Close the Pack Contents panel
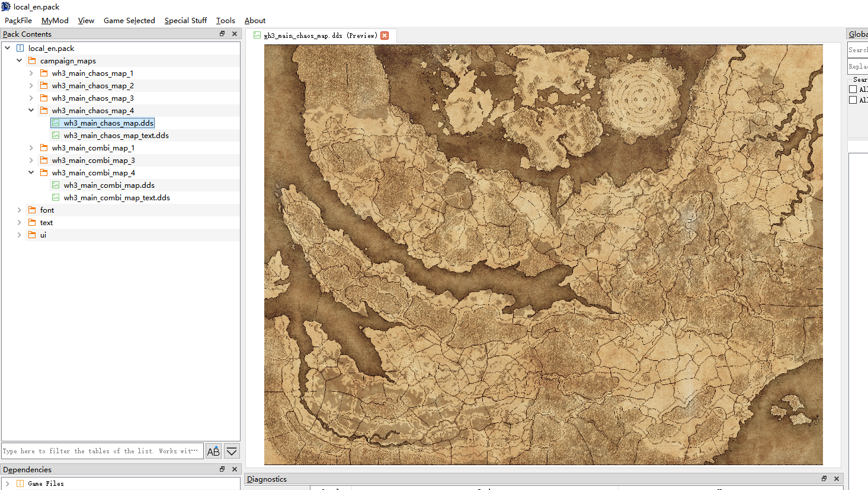The width and height of the screenshot is (868, 490). (235, 34)
